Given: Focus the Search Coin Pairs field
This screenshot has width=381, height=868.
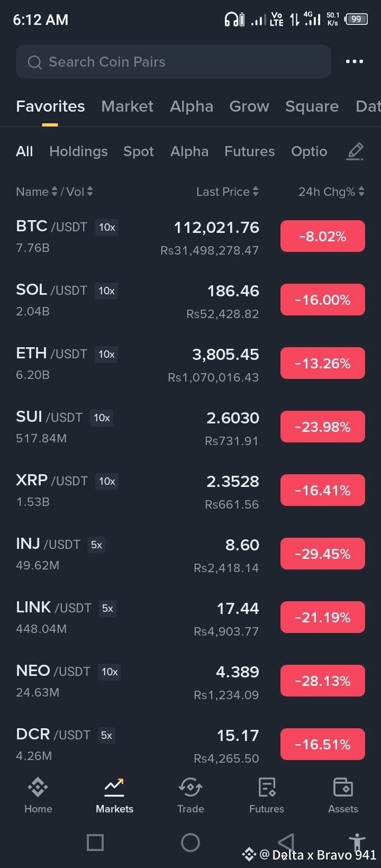Looking at the screenshot, I should (x=174, y=61).
